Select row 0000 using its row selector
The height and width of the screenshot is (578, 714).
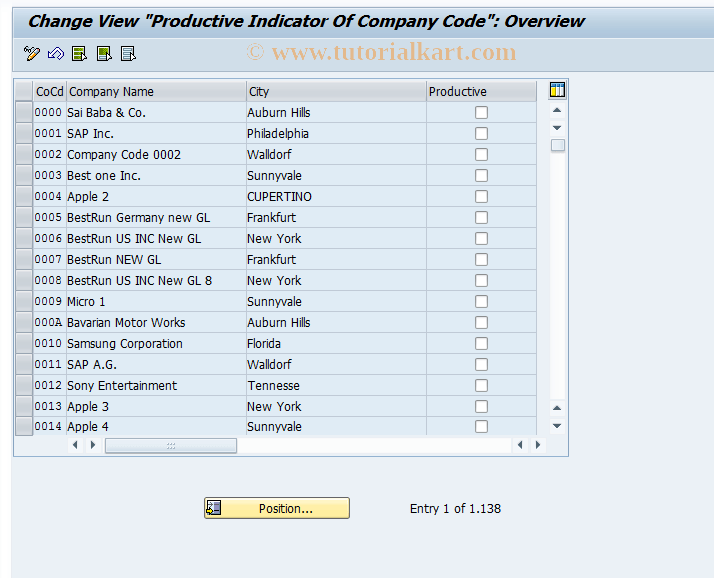tap(24, 112)
